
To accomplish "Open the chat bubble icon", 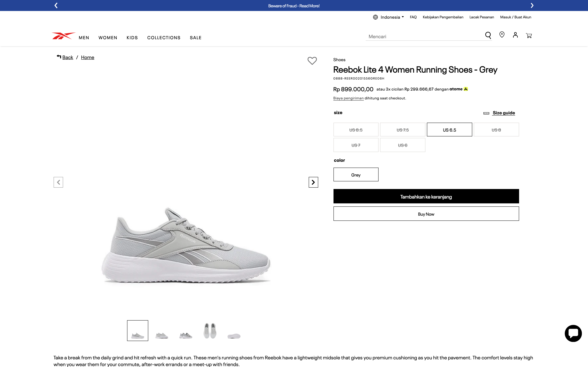I will click(573, 333).
